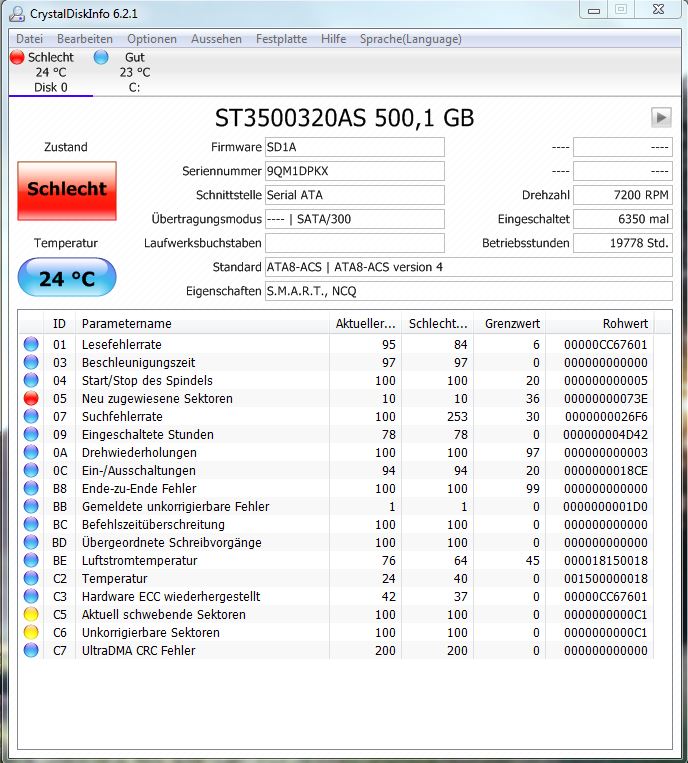Image resolution: width=688 pixels, height=763 pixels.
Task: Click the Schnittstelle field Serial ATA
Action: coord(355,195)
